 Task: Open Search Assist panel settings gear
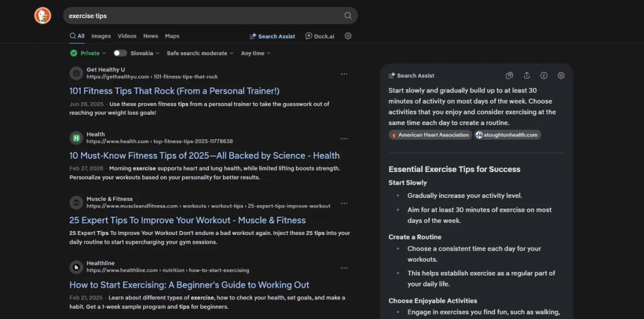(x=561, y=75)
